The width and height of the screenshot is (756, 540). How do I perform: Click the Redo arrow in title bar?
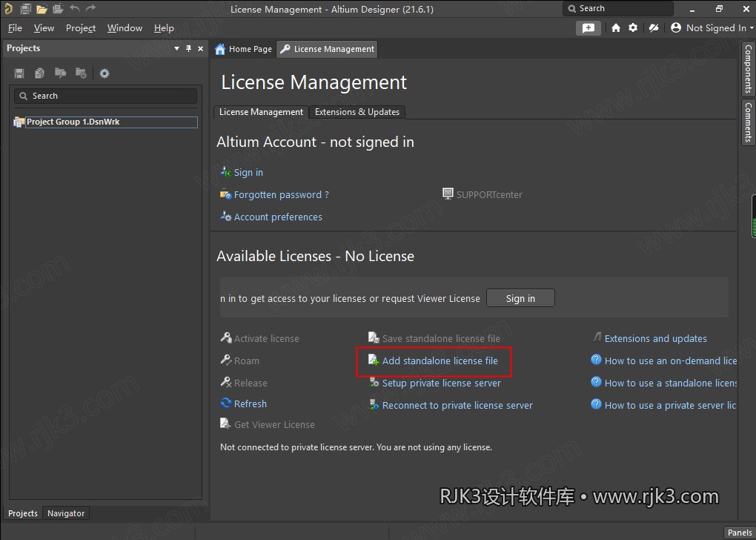(90, 8)
